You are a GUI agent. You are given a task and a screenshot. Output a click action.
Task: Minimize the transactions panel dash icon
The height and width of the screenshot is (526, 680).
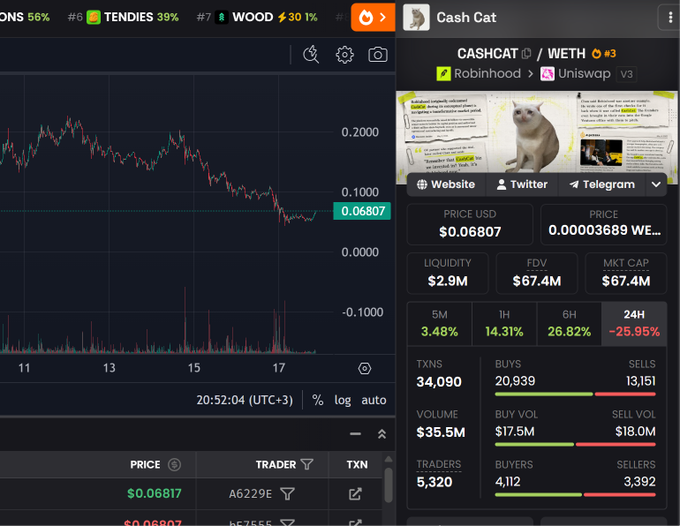(355, 434)
